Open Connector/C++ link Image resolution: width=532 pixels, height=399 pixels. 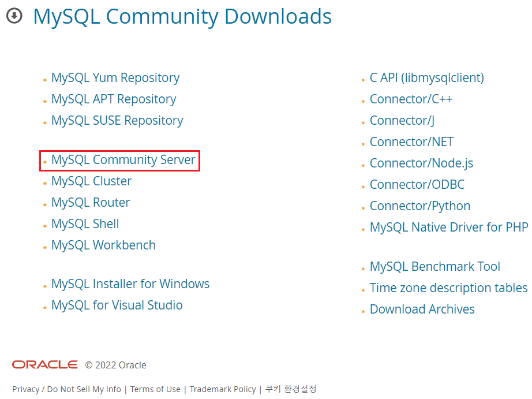pyautogui.click(x=411, y=99)
